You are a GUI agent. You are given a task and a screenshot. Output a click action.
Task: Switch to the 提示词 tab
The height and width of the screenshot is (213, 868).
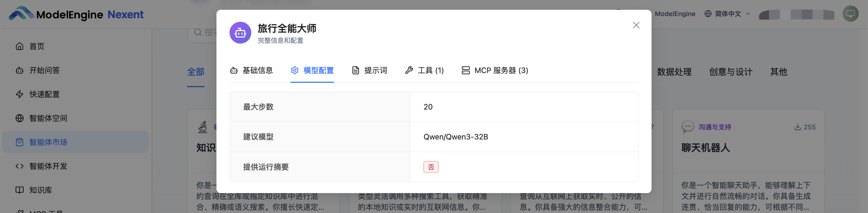coord(369,70)
